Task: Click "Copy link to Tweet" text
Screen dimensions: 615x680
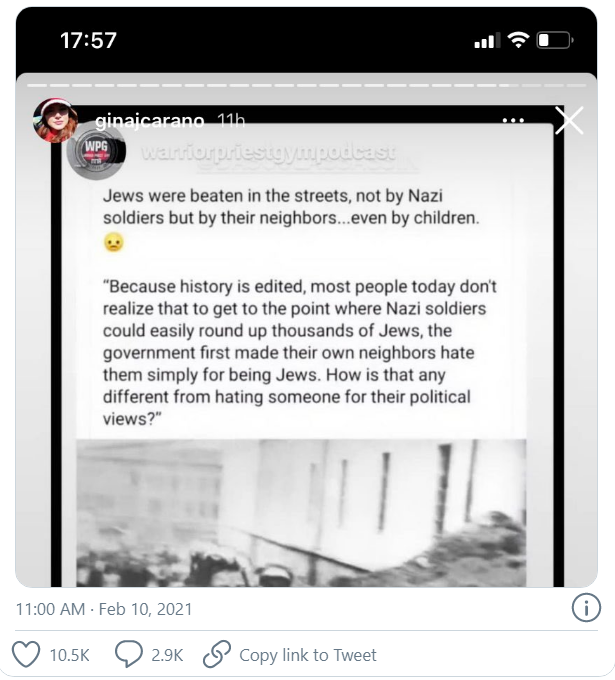Action: point(308,655)
